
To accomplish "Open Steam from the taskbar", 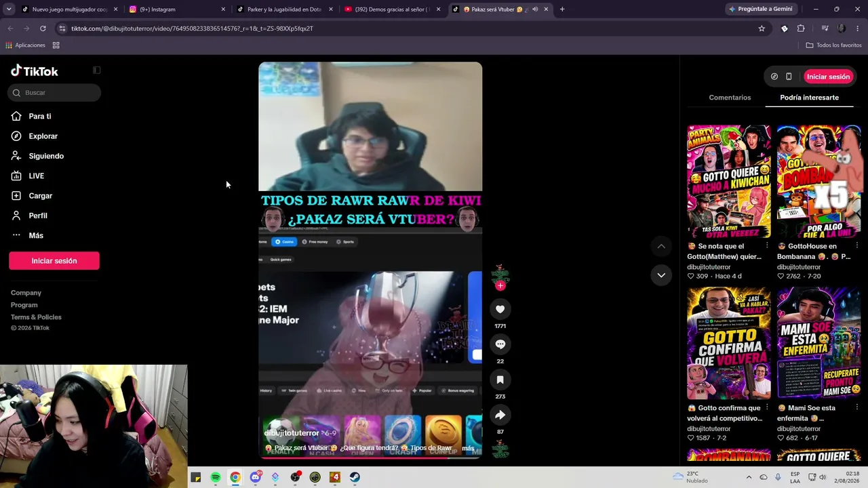I will point(355,477).
